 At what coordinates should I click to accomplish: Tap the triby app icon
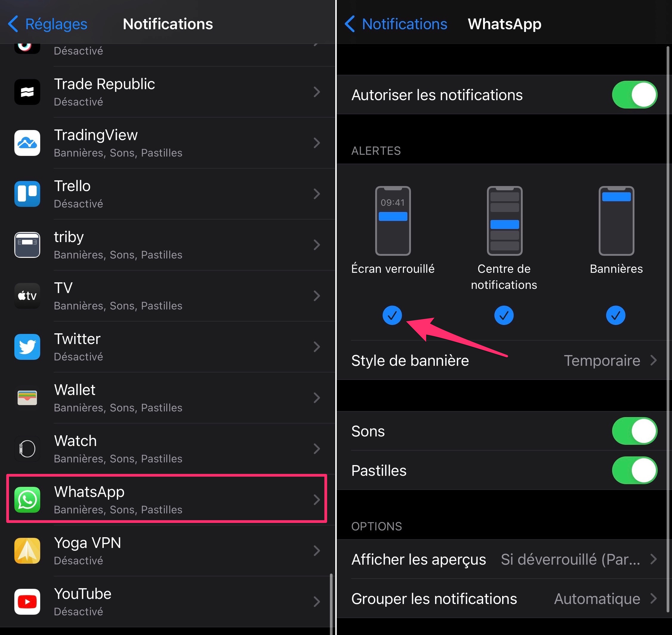point(27,245)
